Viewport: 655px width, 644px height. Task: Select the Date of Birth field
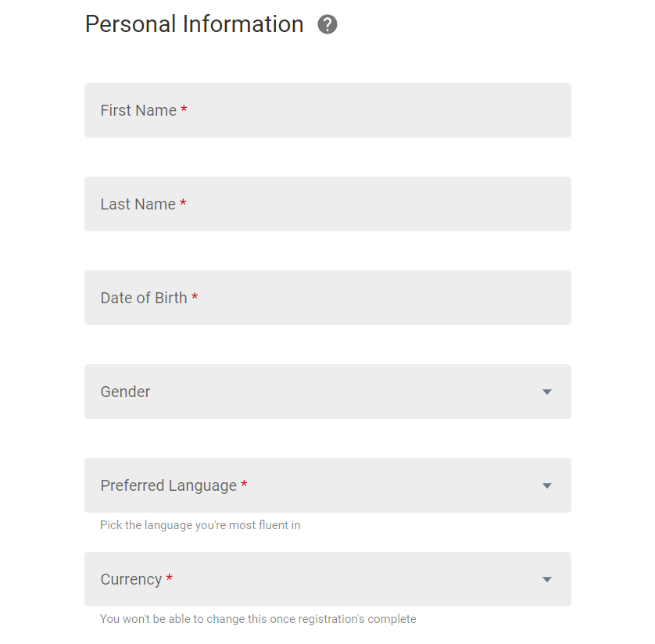coord(327,298)
